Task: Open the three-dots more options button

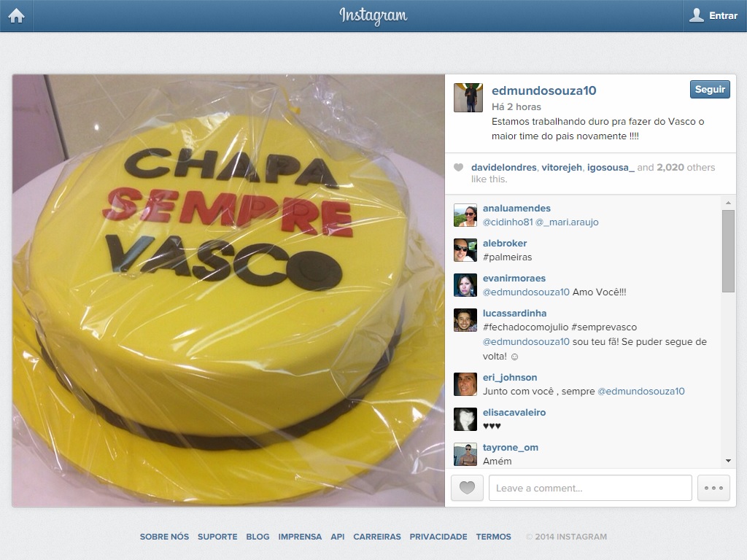Action: (713, 488)
